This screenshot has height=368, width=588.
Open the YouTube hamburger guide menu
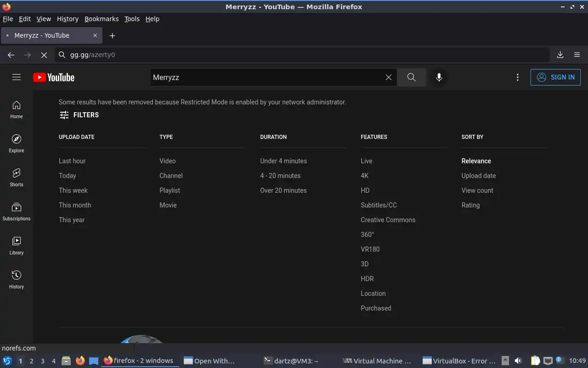tap(17, 77)
